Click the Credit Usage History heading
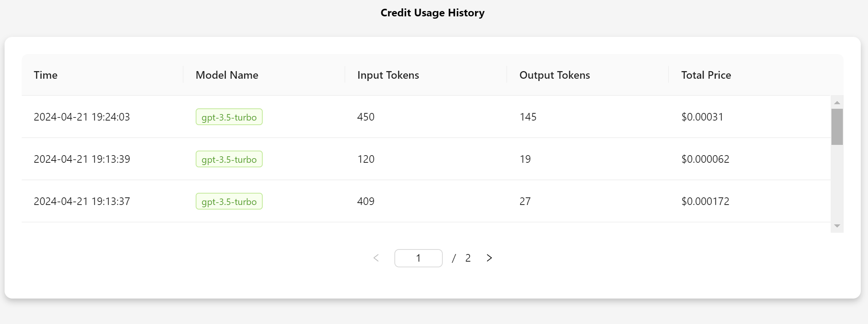The image size is (868, 324). point(432,13)
